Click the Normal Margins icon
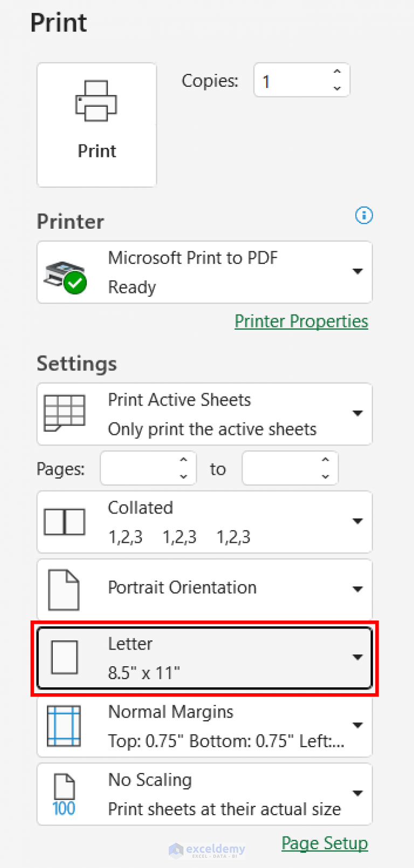414x868 pixels. pos(64,725)
